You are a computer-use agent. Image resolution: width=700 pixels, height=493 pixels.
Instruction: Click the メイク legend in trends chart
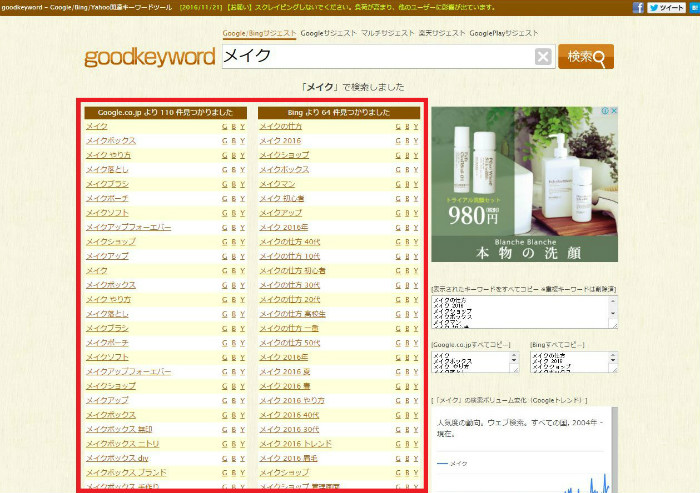click(x=452, y=464)
